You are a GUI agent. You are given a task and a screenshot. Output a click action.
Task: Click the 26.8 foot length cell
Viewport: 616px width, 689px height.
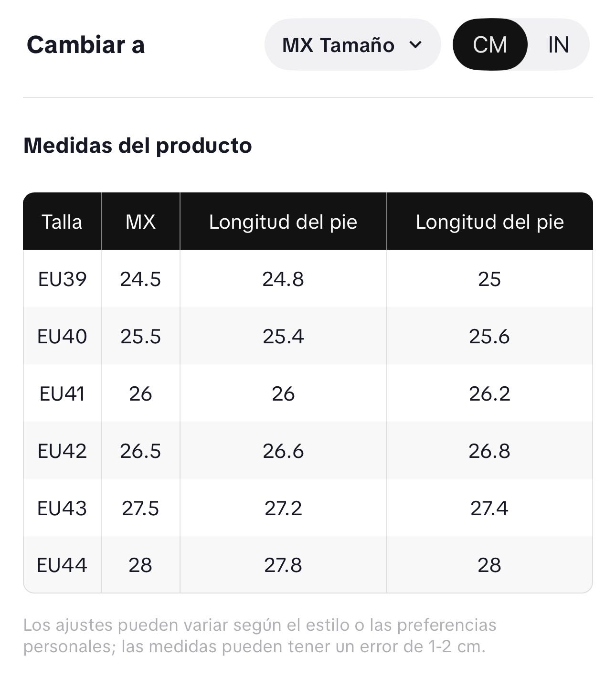[x=489, y=451]
